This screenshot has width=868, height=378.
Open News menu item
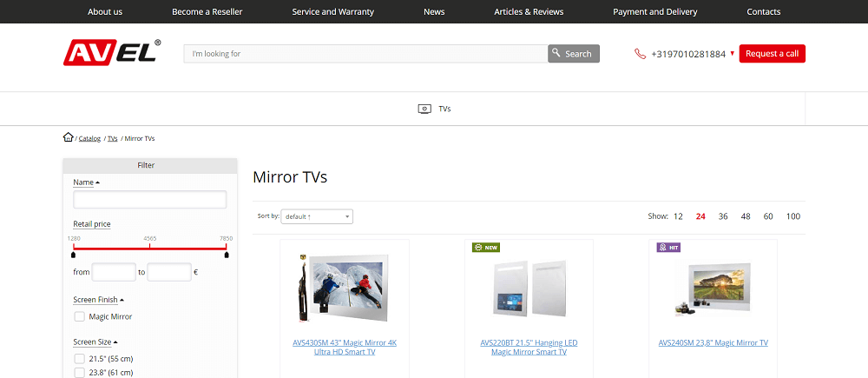click(434, 11)
